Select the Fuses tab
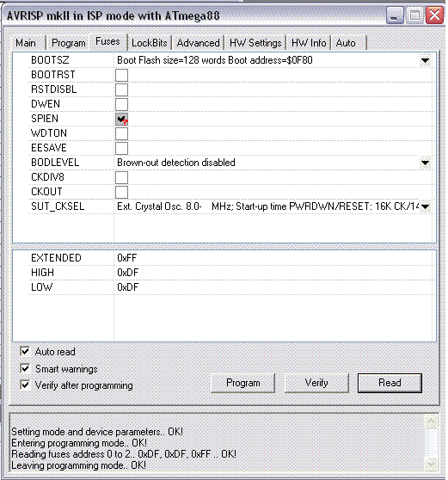The width and height of the screenshot is (448, 480). point(107,41)
